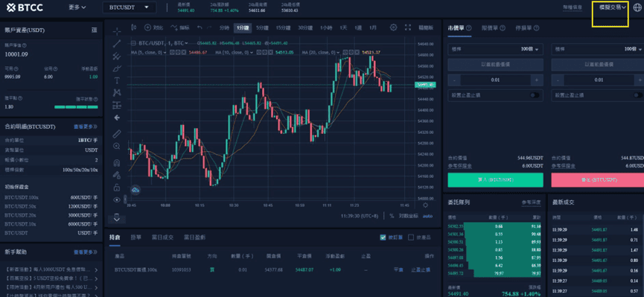Viewport: 644px width, 297px height.
Task: Select the crosshair cursor tool
Action: click(x=117, y=31)
